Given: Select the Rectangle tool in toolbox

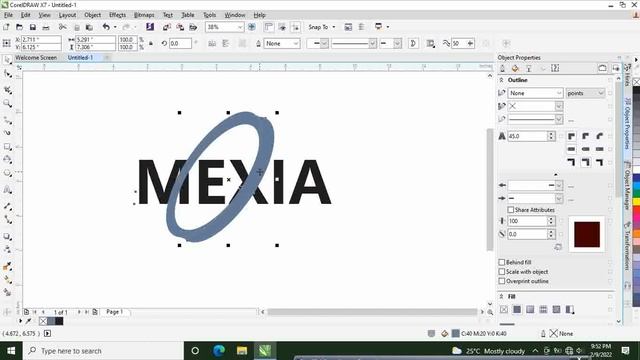Looking at the screenshot, I should pyautogui.click(x=7, y=147).
